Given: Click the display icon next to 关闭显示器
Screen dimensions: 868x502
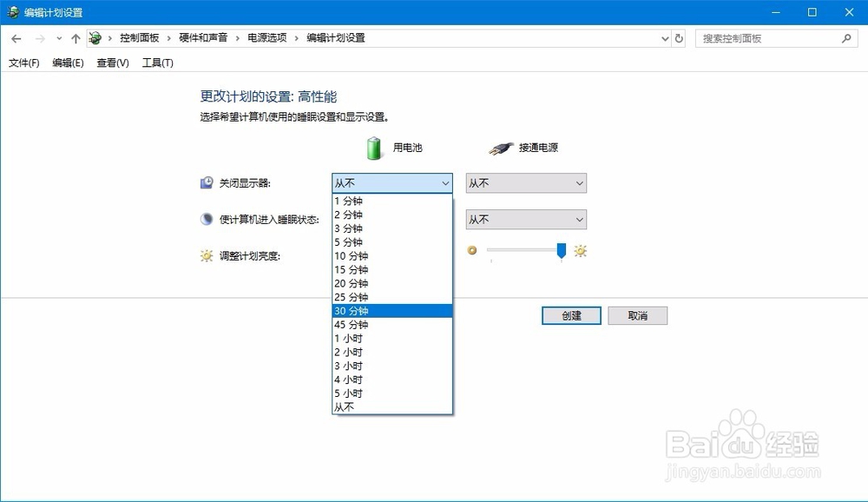Looking at the screenshot, I should (x=206, y=182).
